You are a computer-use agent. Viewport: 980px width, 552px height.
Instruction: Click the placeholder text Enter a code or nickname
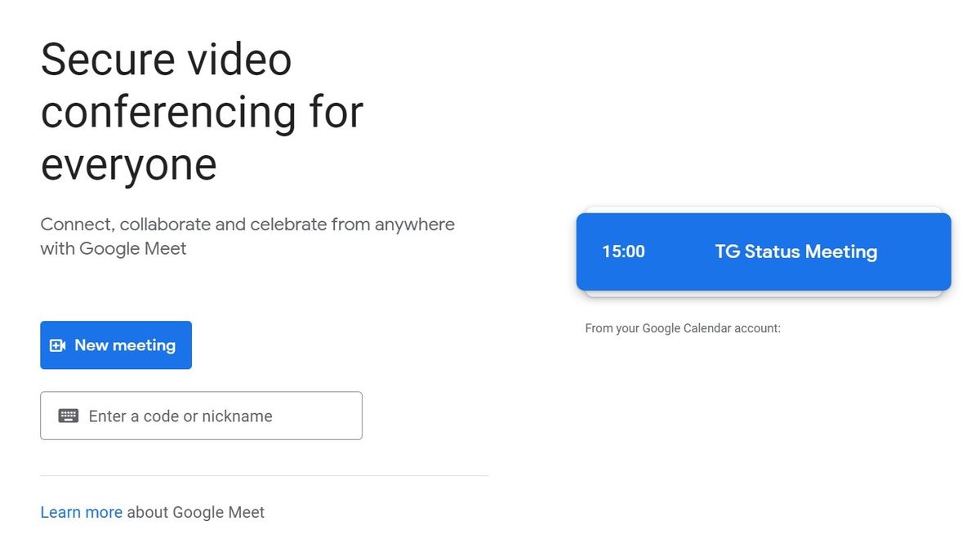pos(180,416)
